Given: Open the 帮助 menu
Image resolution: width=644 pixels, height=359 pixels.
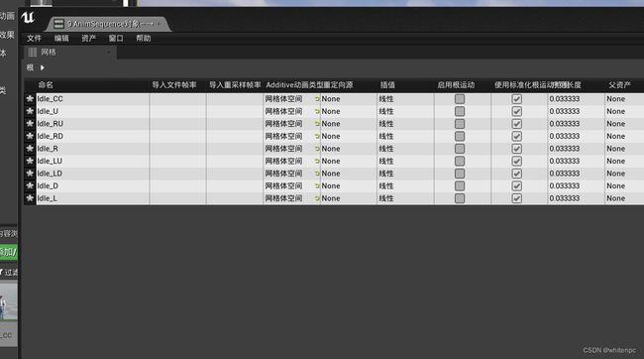Looking at the screenshot, I should coord(144,39).
